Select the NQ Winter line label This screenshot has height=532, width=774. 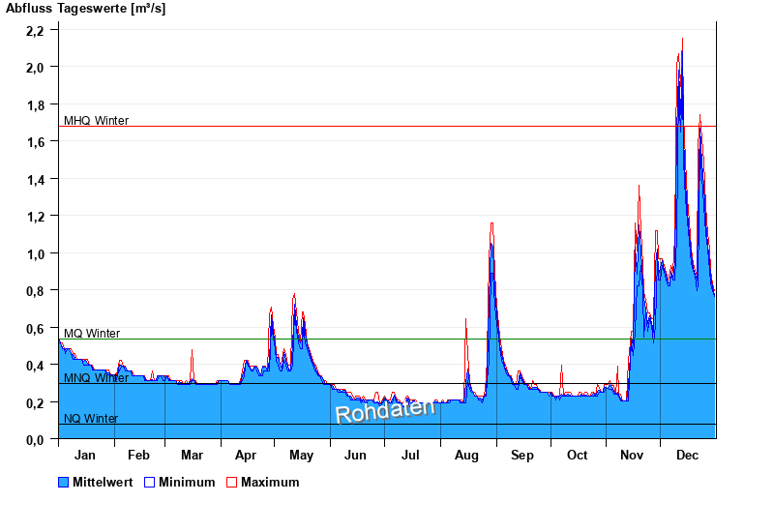pos(91,419)
